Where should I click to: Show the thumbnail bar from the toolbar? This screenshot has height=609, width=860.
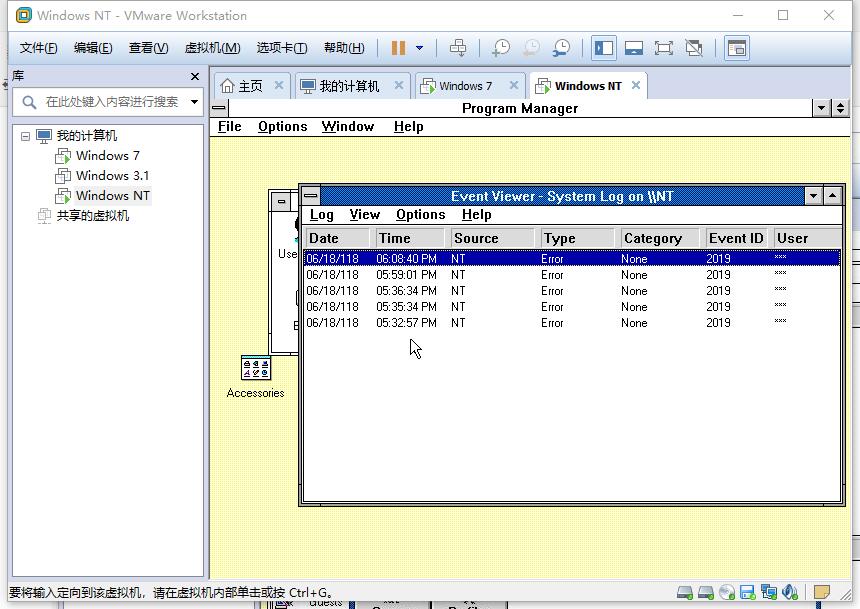pyautogui.click(x=634, y=48)
